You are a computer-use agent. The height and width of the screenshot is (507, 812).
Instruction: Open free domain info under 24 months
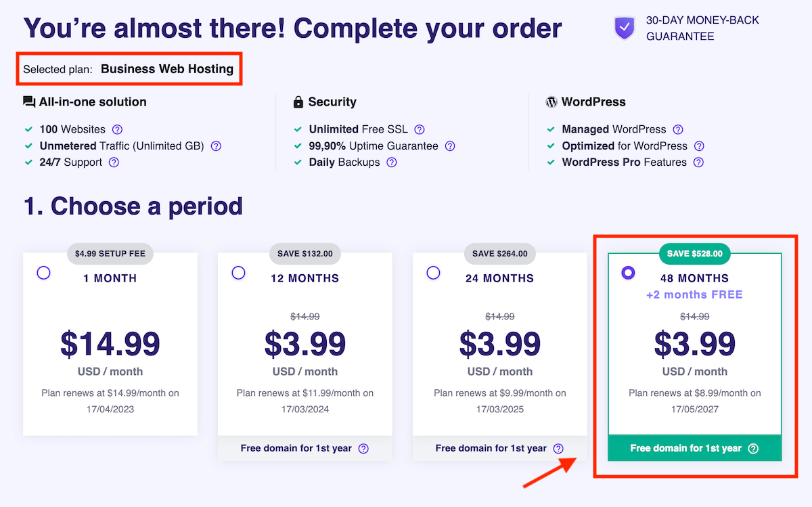point(558,448)
